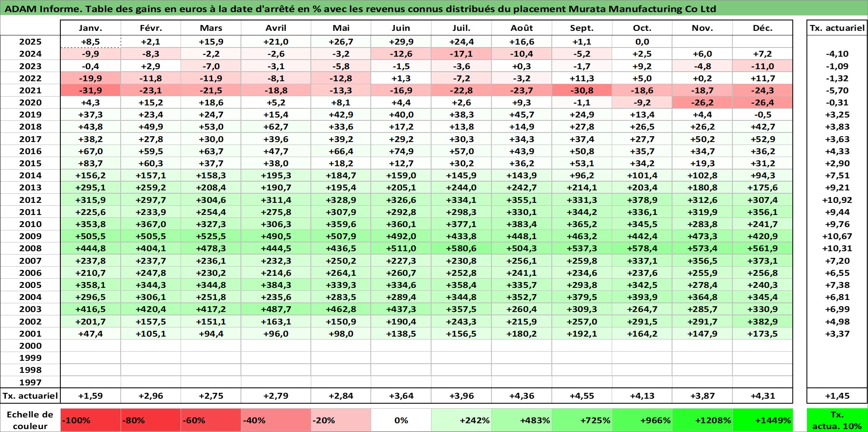Image resolution: width=868 pixels, height=432 pixels.
Task: Click the +483% green swatch
Action: click(x=522, y=420)
